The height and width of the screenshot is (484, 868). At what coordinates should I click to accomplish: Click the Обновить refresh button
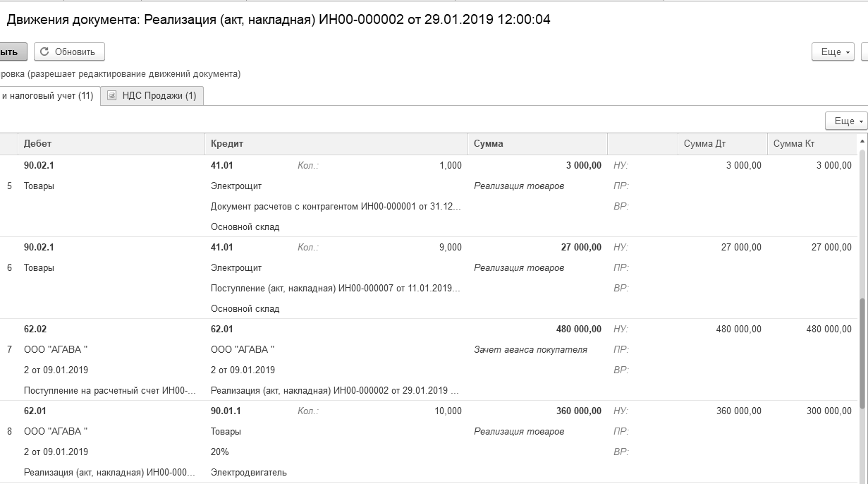pyautogui.click(x=69, y=52)
